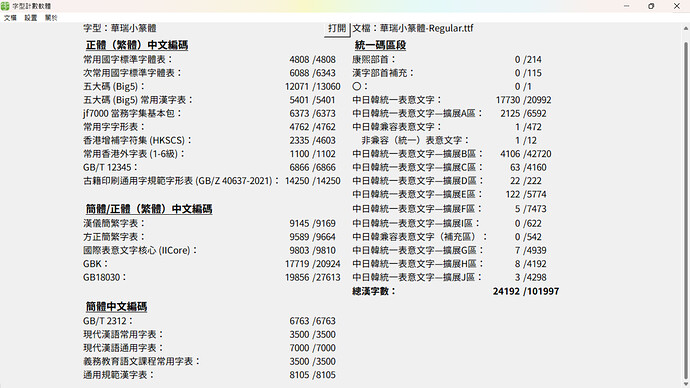The image size is (690, 388).
Task: Select the 中日韓統一表意文字—擴展E區 label
Action: point(418,194)
